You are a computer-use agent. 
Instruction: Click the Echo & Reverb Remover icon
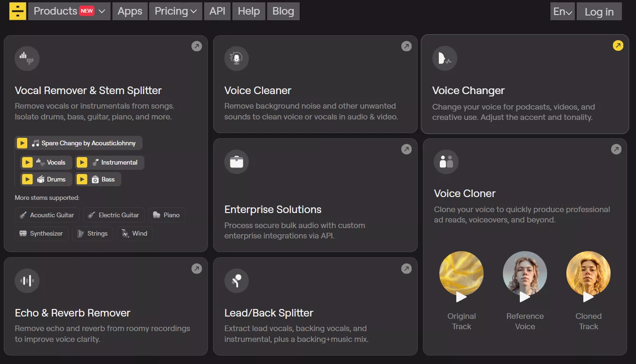pyautogui.click(x=27, y=281)
